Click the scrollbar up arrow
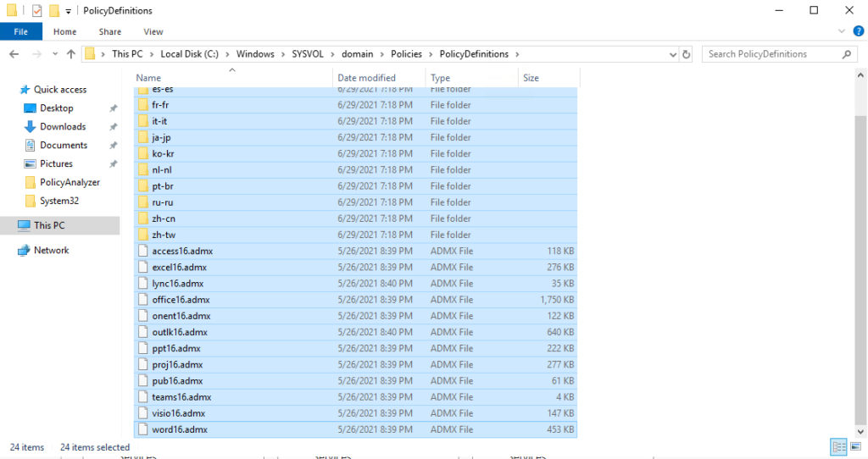This screenshot has height=459, width=868. (860, 75)
